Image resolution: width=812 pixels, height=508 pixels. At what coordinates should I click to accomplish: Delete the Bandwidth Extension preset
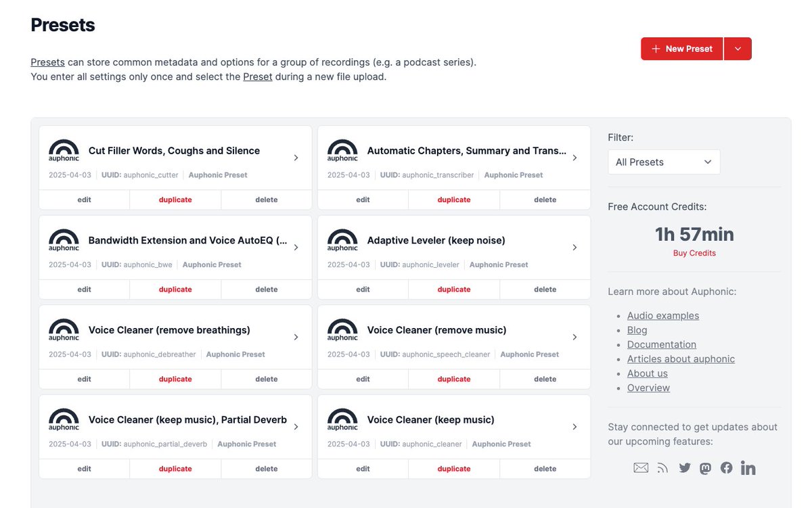[x=266, y=289]
